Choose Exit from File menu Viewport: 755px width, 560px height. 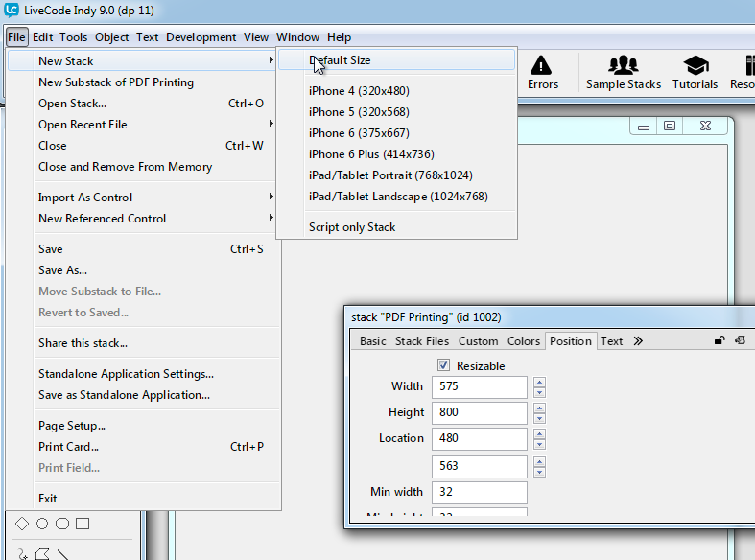click(x=143, y=499)
